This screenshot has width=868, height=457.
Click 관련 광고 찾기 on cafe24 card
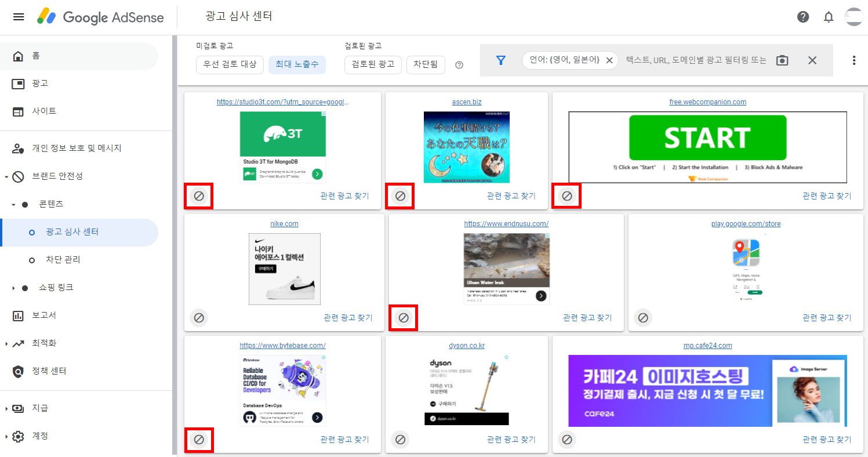tap(827, 440)
